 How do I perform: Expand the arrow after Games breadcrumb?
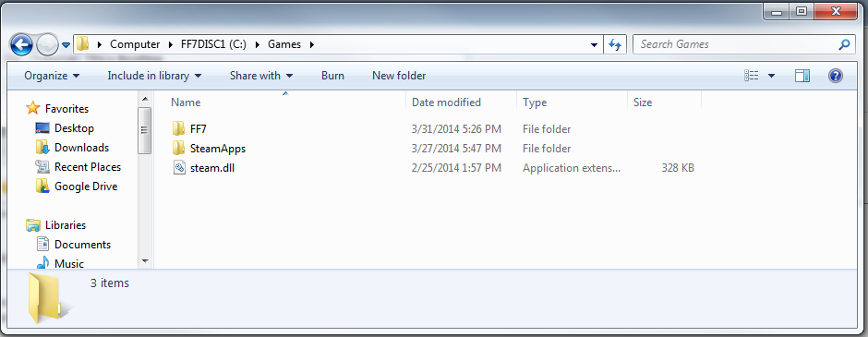312,44
